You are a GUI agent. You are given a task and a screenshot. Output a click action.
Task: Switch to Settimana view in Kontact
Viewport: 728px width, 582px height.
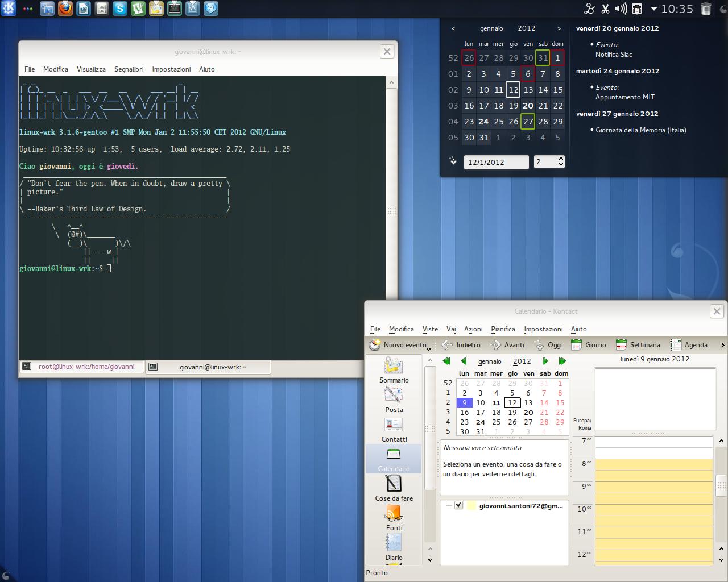click(x=638, y=345)
